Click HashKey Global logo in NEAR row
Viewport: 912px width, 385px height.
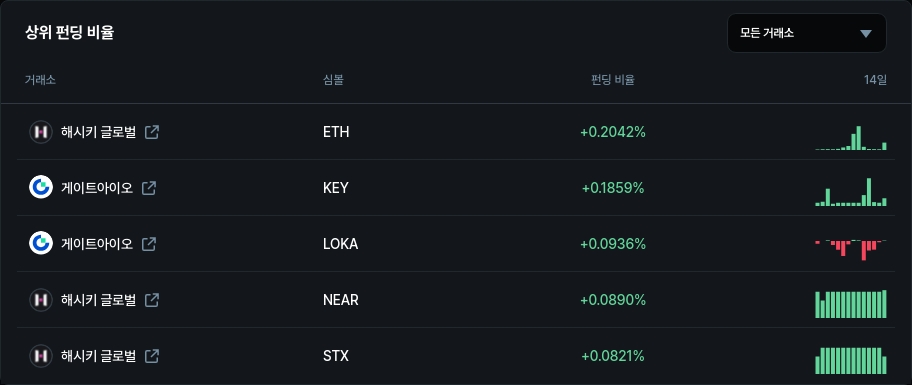(x=41, y=300)
